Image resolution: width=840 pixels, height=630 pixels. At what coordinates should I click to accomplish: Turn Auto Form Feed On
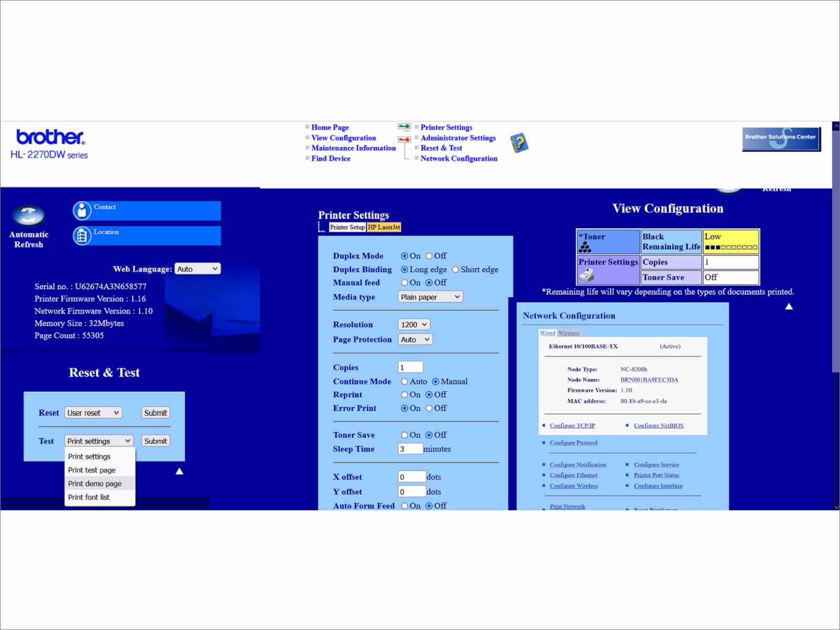click(404, 506)
